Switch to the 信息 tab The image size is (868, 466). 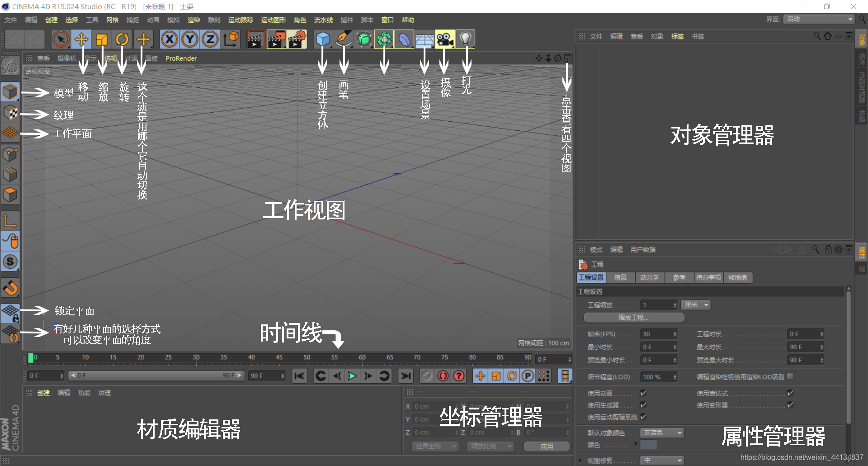point(620,277)
